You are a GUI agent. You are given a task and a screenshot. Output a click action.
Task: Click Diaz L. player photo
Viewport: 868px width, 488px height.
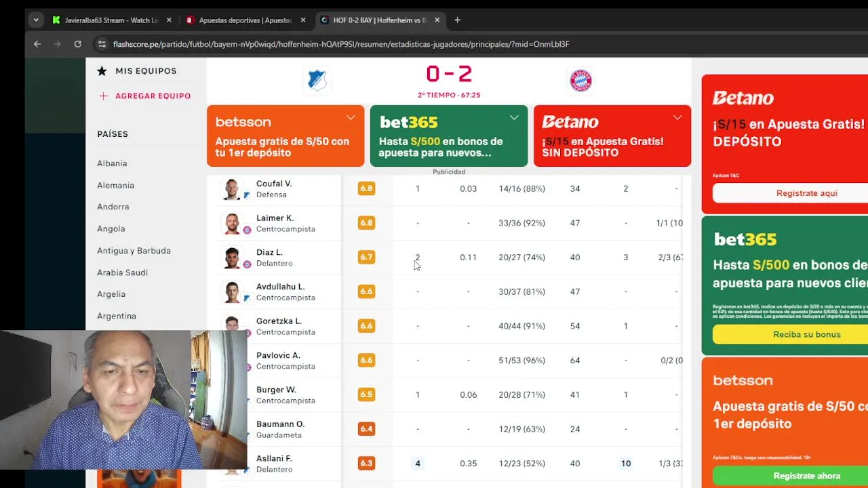pyautogui.click(x=232, y=258)
